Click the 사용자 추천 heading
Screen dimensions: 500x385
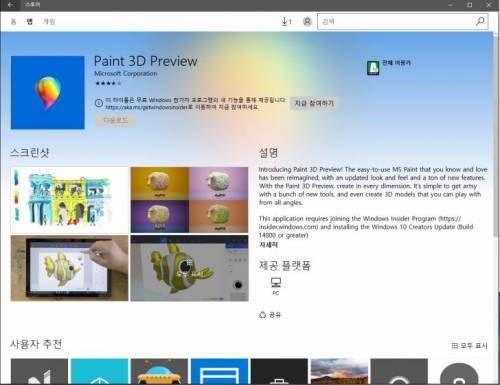click(x=36, y=344)
